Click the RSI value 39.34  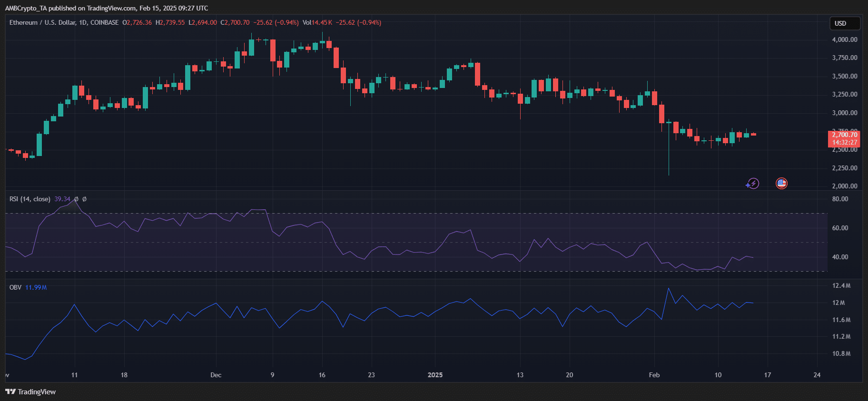[62, 199]
